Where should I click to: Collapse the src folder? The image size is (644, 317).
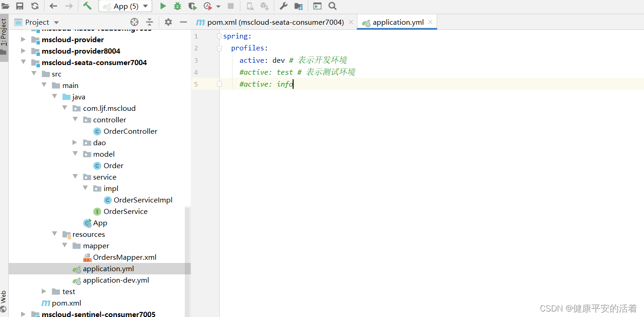pos(33,74)
